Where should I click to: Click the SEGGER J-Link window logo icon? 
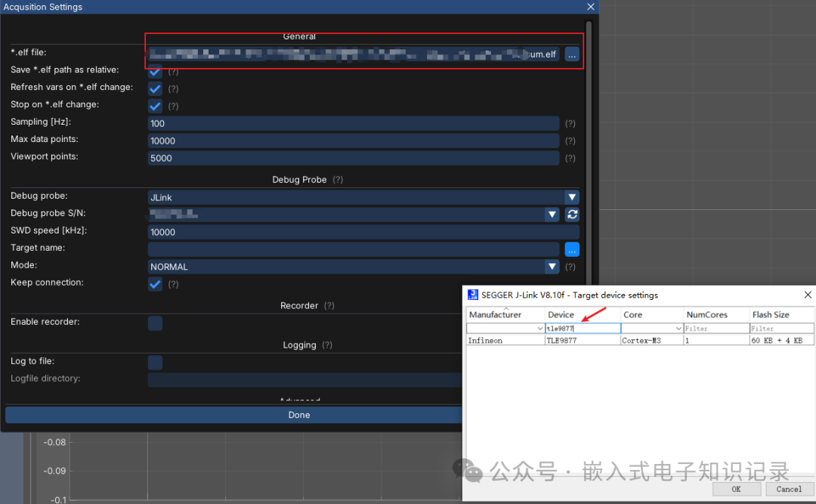coord(472,295)
